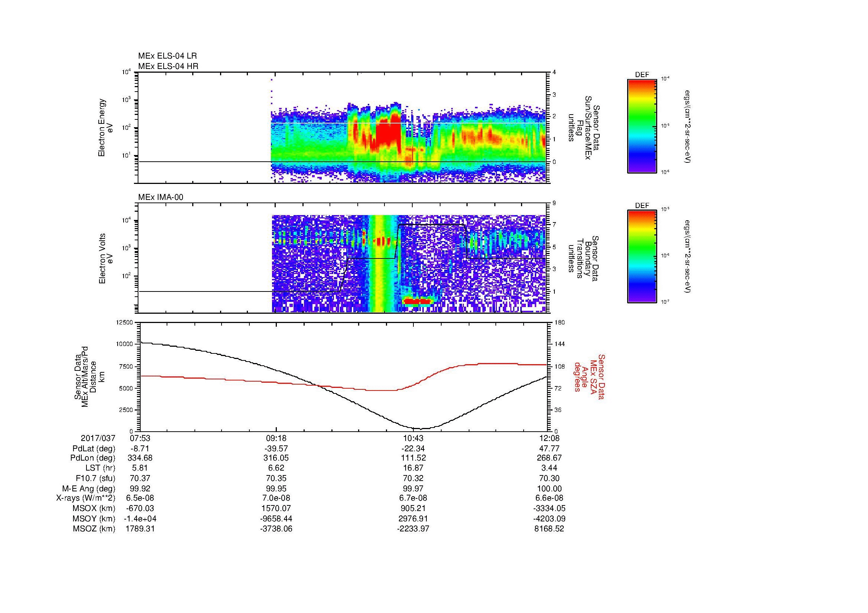This screenshot has width=868, height=613.
Task: Click the minimum of the black altitude curve
Action: [421, 429]
